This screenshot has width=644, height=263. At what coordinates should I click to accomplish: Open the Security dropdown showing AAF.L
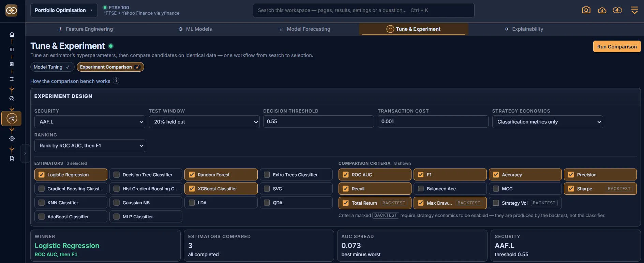[90, 122]
